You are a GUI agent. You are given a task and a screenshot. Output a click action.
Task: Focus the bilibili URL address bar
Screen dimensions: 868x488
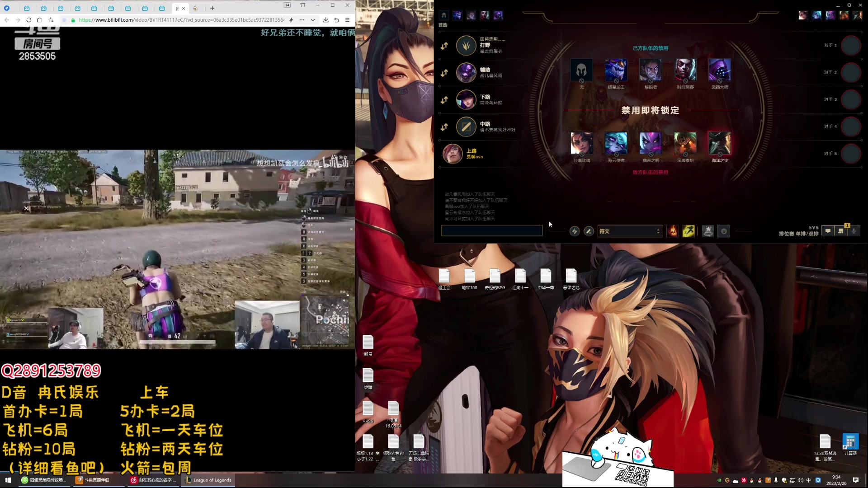tap(181, 20)
